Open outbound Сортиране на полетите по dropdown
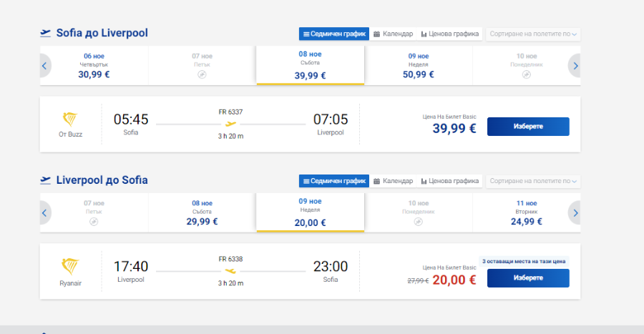This screenshot has height=334, width=644. (533, 34)
